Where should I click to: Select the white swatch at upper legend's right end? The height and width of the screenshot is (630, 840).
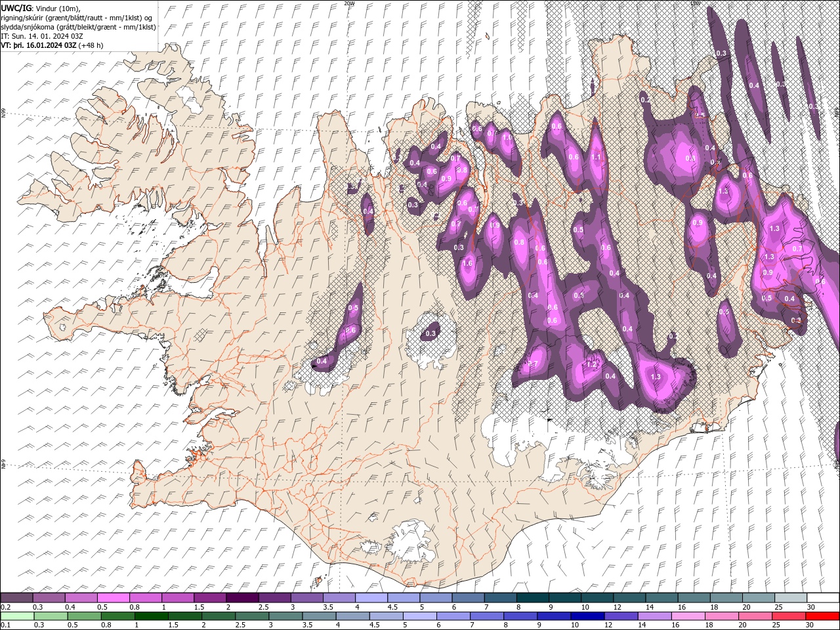pyautogui.click(x=823, y=598)
